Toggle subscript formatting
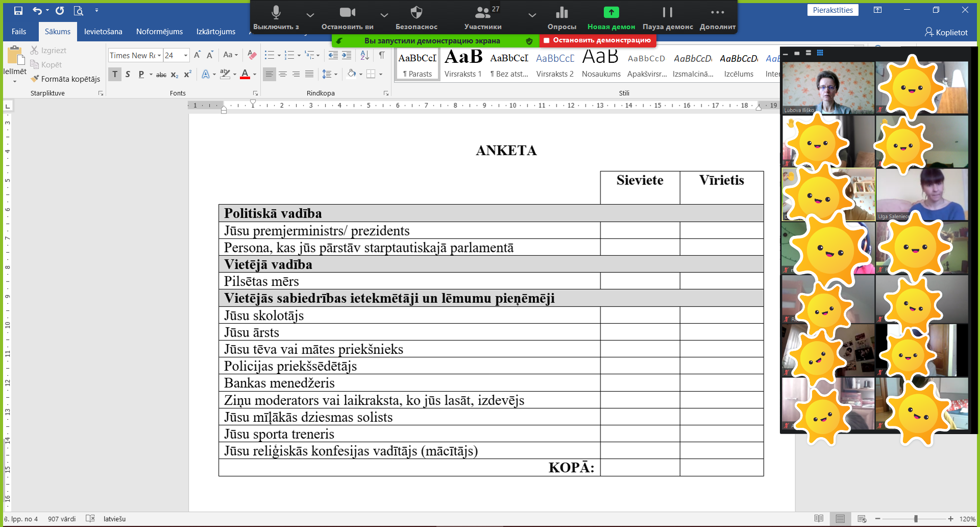 pyautogui.click(x=175, y=74)
